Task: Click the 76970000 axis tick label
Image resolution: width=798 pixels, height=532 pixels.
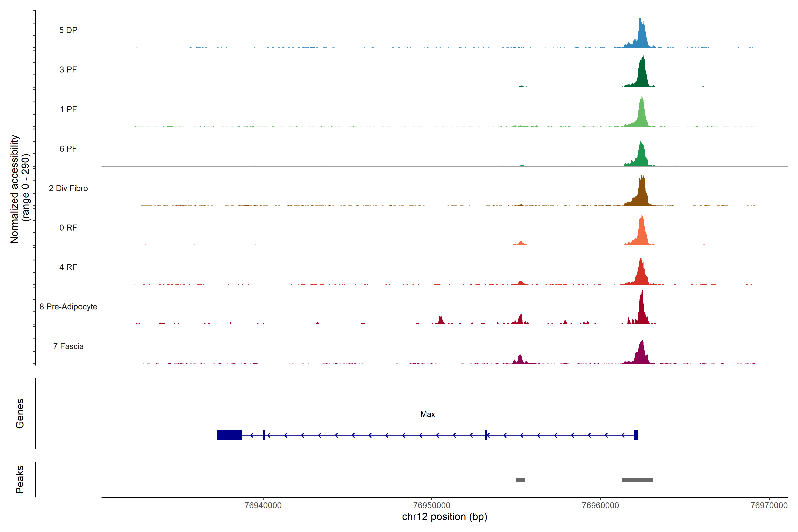Action: tap(769, 506)
